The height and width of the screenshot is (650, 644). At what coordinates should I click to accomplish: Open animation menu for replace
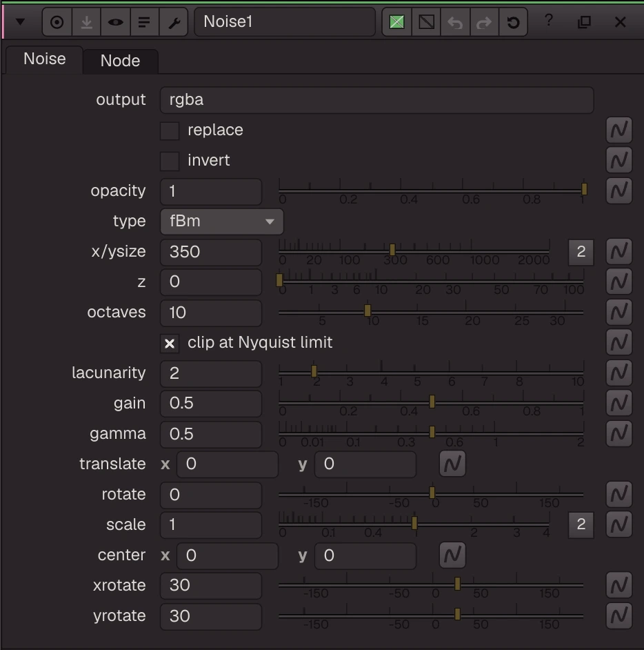tap(619, 130)
